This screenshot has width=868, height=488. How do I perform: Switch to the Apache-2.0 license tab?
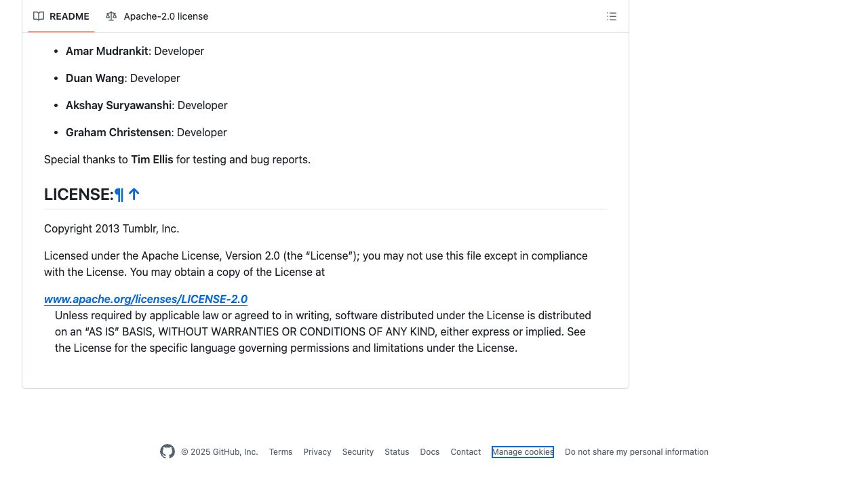pyautogui.click(x=157, y=16)
